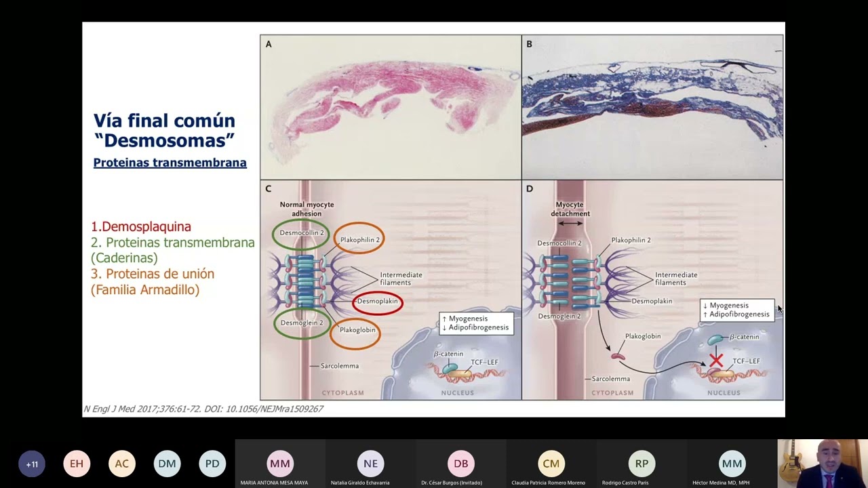Image resolution: width=868 pixels, height=488 pixels.
Task: Click histology image panel B
Action: [x=652, y=107]
